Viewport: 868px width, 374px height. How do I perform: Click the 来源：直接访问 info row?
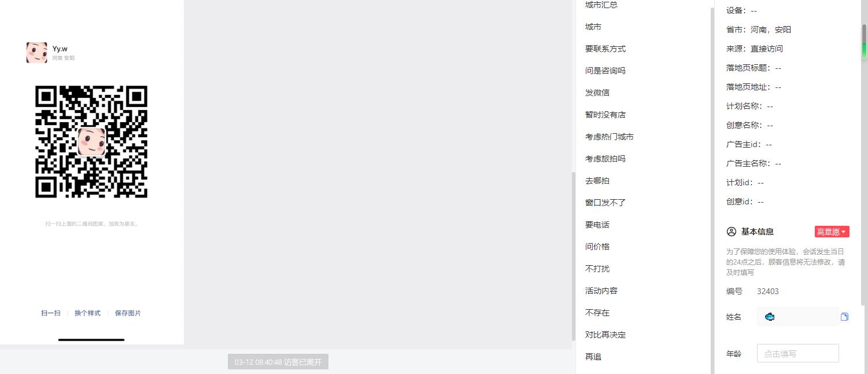coord(755,49)
